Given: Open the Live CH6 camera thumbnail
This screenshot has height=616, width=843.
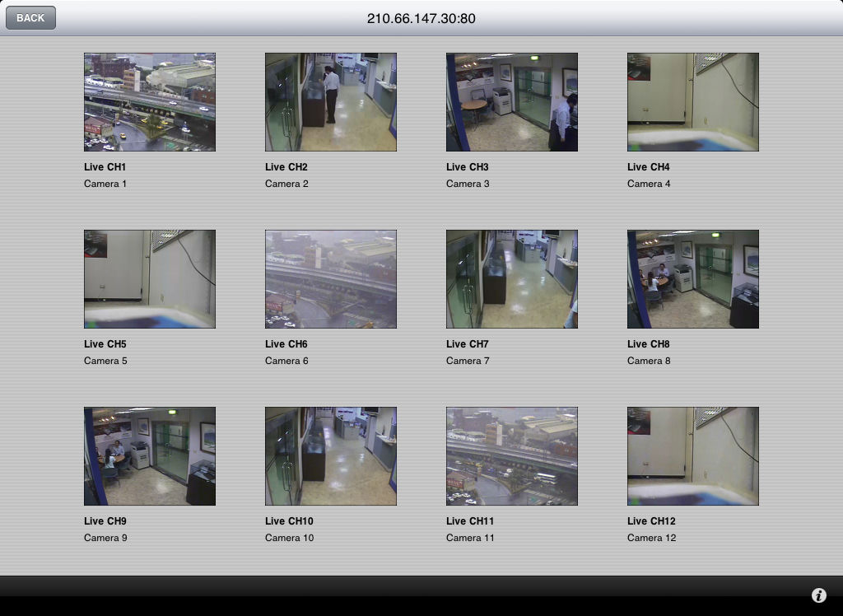Looking at the screenshot, I should 331,278.
